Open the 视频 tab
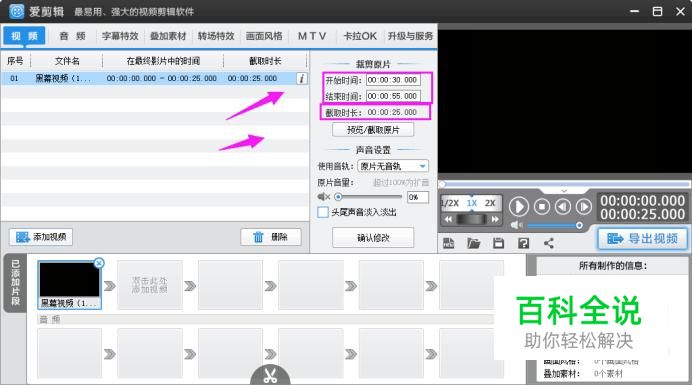 (x=24, y=36)
